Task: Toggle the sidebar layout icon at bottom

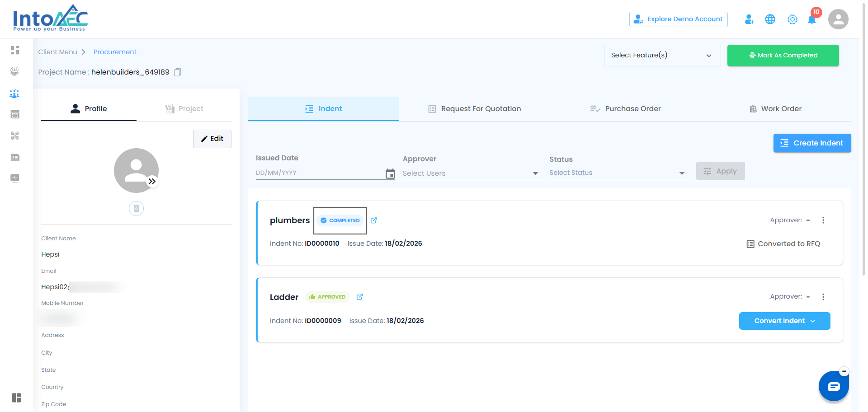Action: click(x=17, y=398)
